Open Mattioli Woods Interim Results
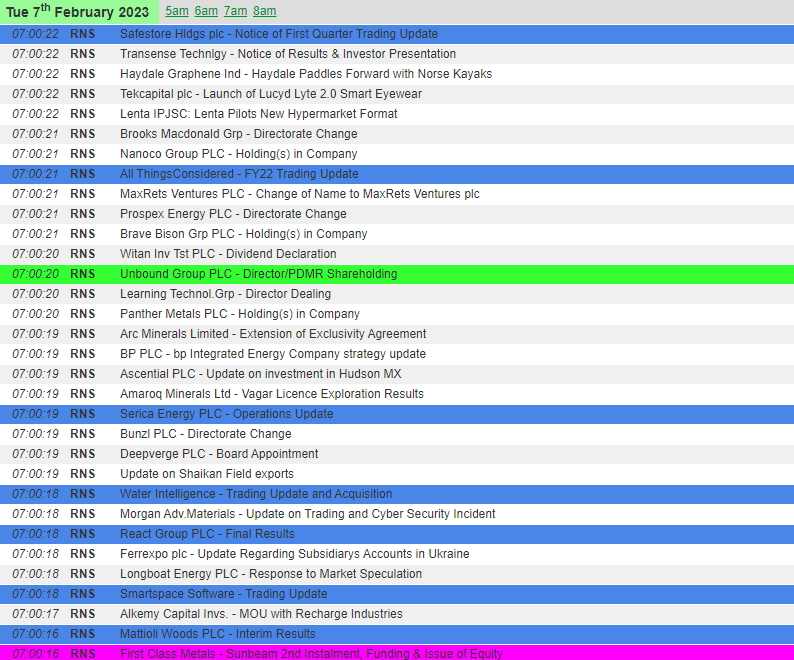This screenshot has width=794, height=660. pyautogui.click(x=217, y=634)
